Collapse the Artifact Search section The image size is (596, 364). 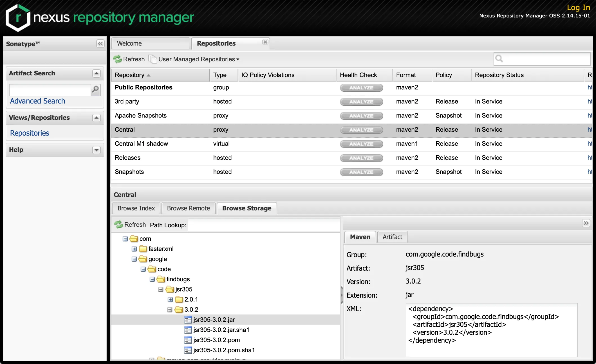tap(97, 73)
